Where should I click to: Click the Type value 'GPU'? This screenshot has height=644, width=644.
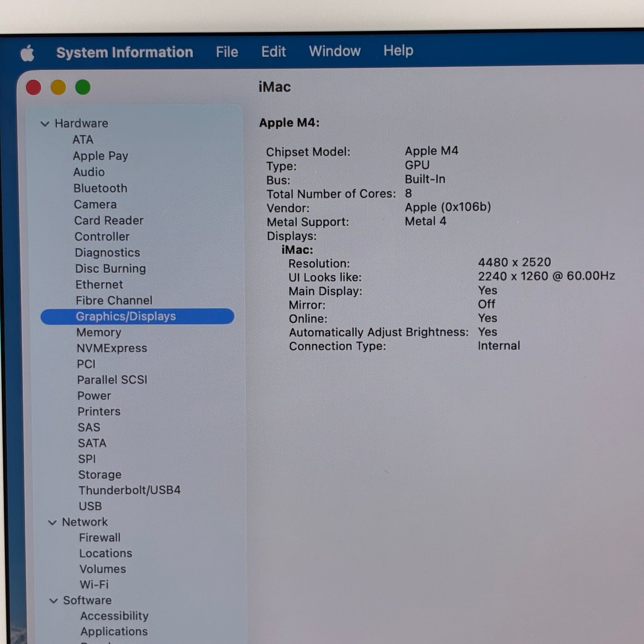click(417, 165)
